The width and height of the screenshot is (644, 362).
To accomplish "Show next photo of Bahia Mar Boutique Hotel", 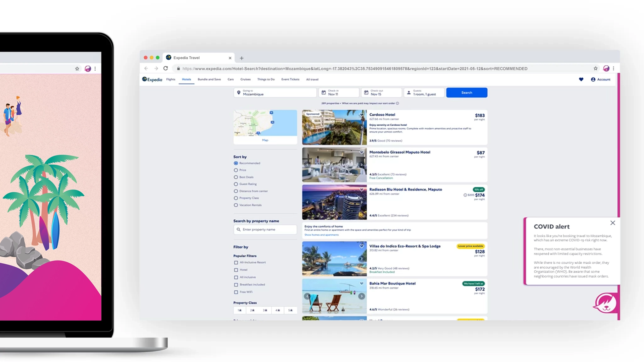I will tap(362, 296).
